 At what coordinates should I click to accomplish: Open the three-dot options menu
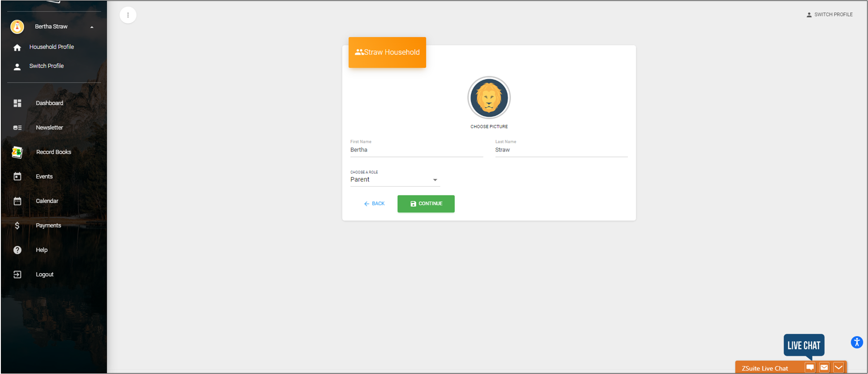[128, 15]
